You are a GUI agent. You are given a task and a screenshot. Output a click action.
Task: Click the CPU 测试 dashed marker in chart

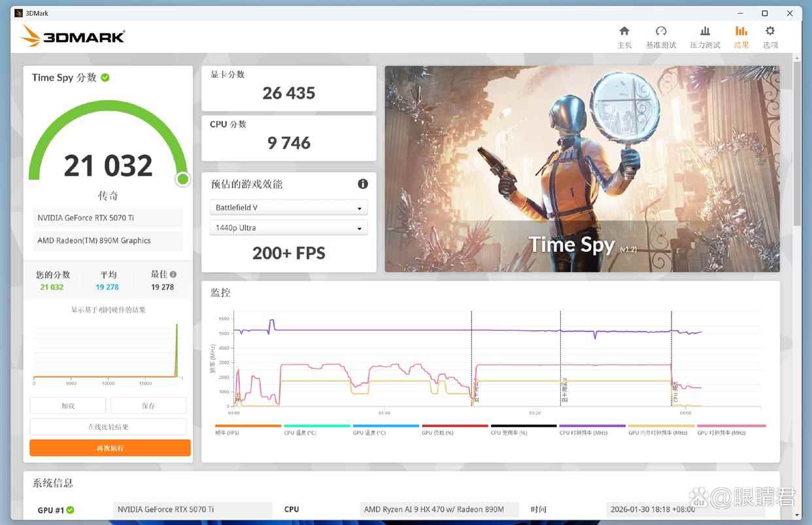[x=672, y=358]
